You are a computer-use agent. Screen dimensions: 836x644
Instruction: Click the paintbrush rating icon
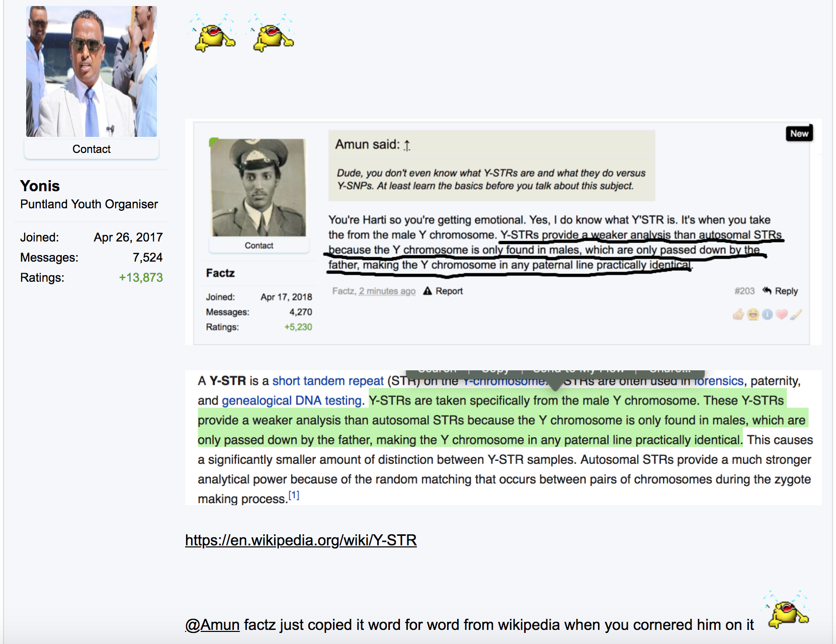(796, 314)
